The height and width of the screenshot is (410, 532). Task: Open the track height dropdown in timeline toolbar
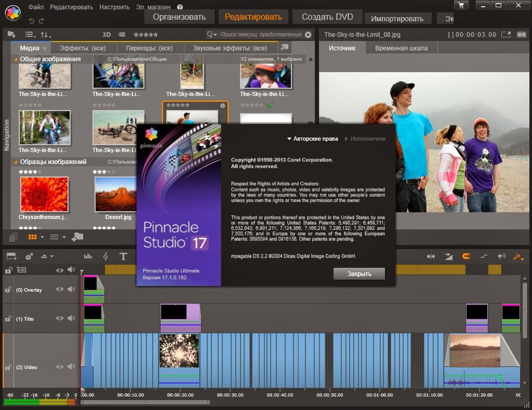pos(47,256)
